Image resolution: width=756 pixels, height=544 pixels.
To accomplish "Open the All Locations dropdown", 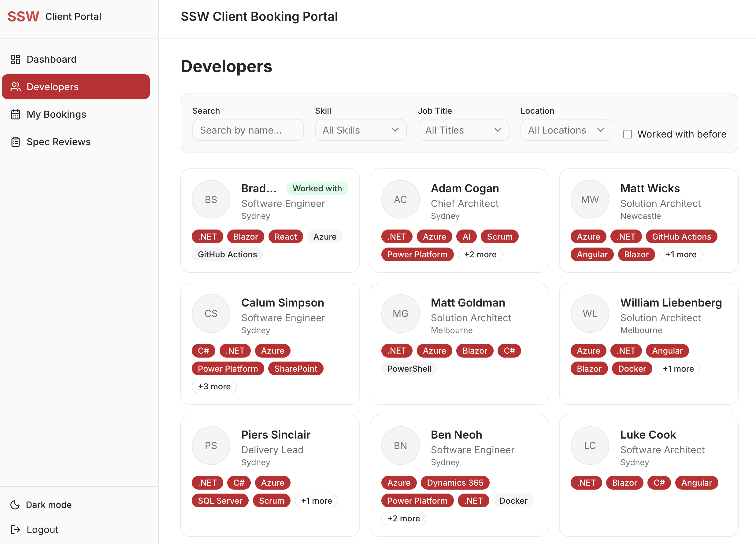I will 566,130.
